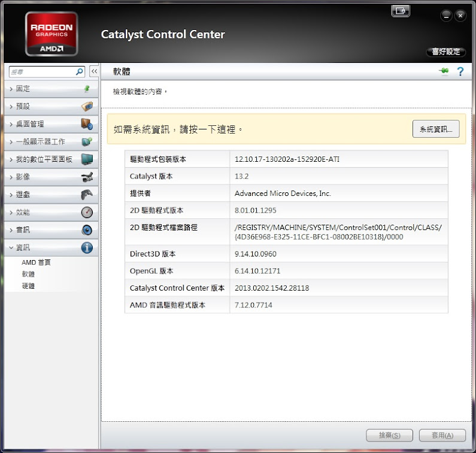Click the 套用(A) apply button
Viewport: 476px width, 453px height.
pos(442,436)
